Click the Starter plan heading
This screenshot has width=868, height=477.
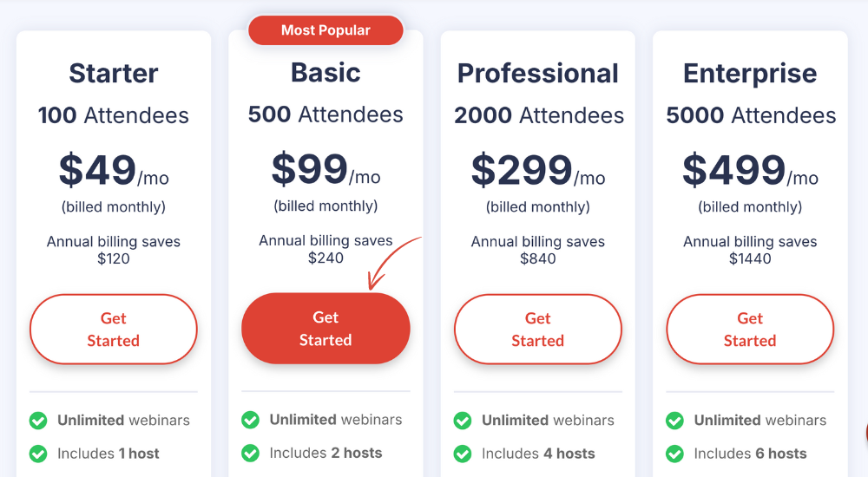point(114,73)
